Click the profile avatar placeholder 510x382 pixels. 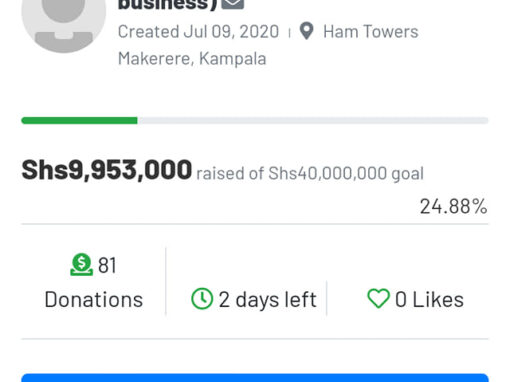tap(64, 25)
